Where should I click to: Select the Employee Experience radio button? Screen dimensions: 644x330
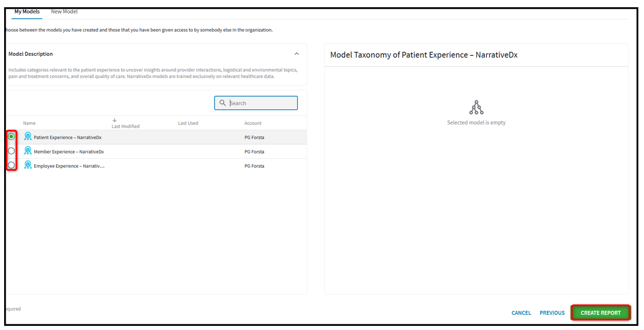point(11,165)
